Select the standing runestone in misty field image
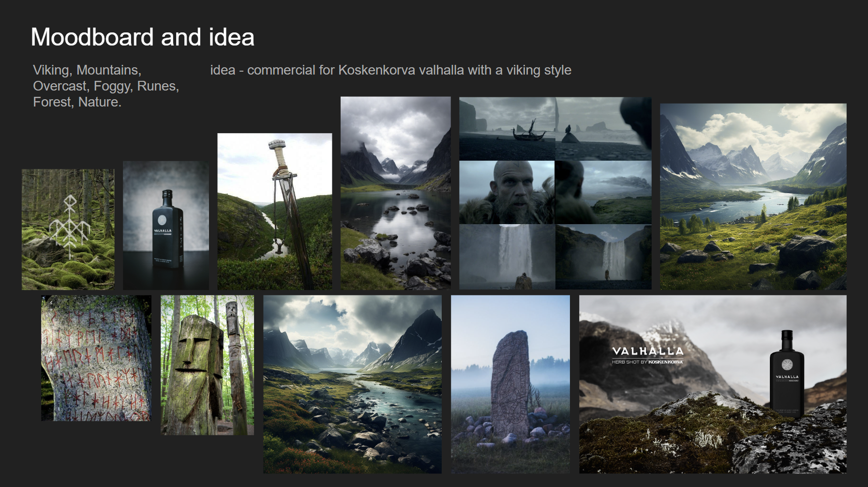868x487 pixels. pos(510,384)
